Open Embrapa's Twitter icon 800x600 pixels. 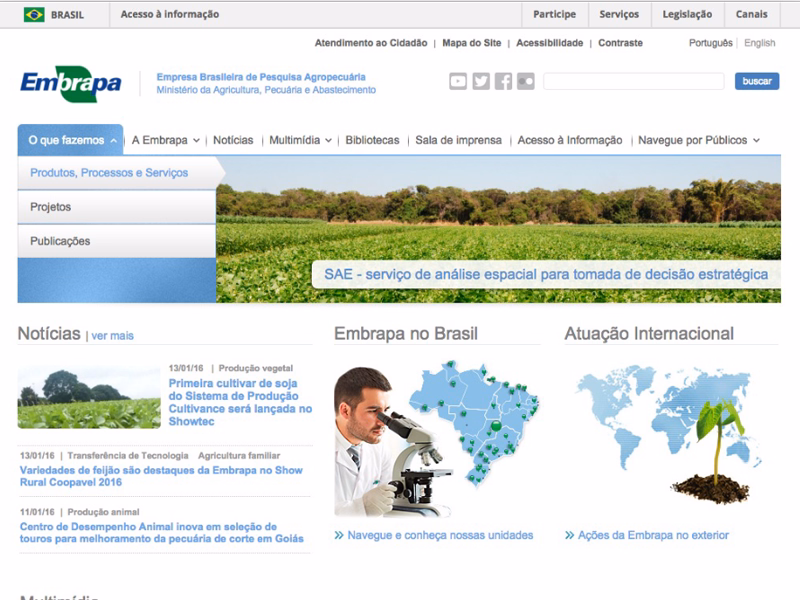click(481, 81)
